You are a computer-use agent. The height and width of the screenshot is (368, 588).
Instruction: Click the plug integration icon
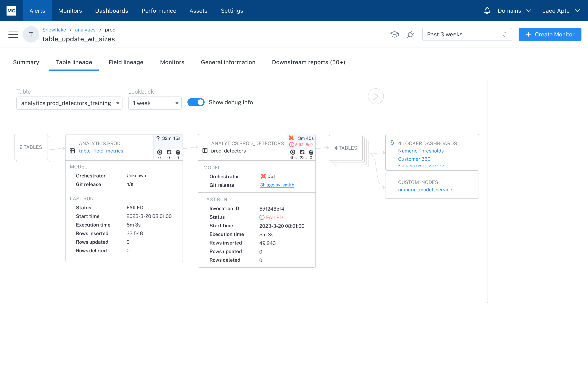click(x=411, y=34)
